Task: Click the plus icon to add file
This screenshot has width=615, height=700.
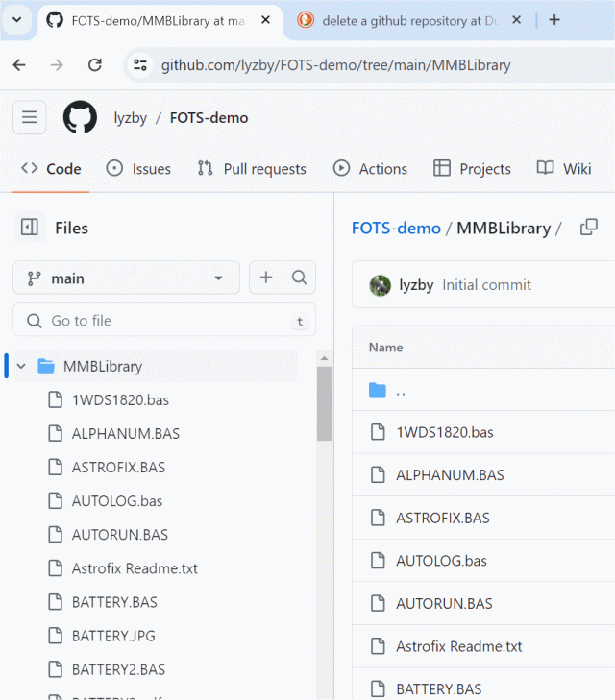Action: pyautogui.click(x=266, y=278)
